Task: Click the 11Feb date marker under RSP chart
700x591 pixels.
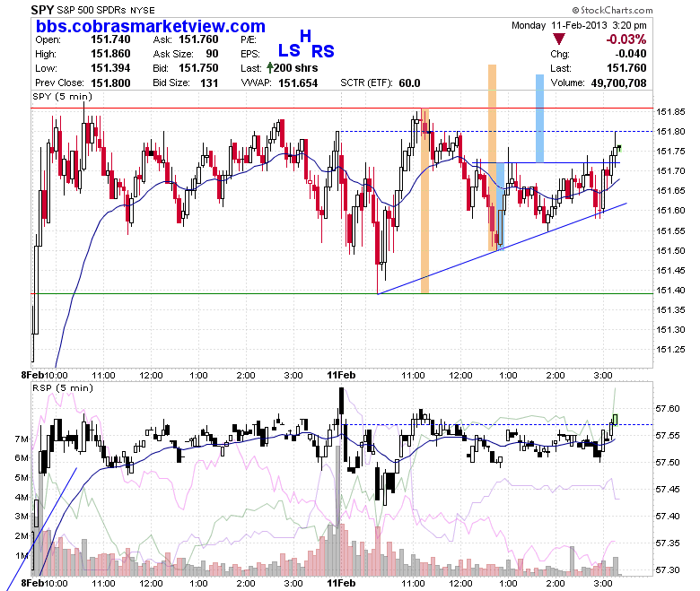Action: (341, 583)
